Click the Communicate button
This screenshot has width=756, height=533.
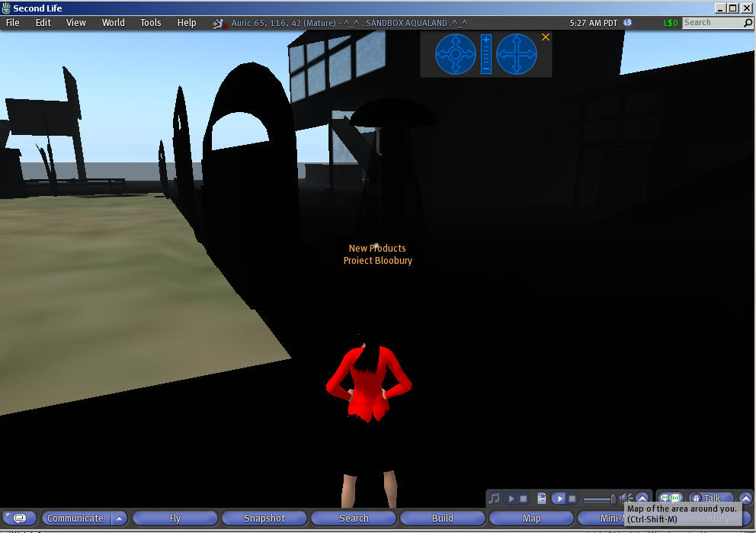tap(75, 518)
